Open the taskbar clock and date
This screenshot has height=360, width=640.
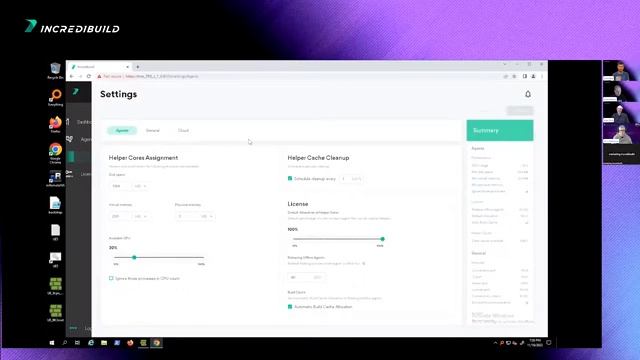tap(534, 343)
